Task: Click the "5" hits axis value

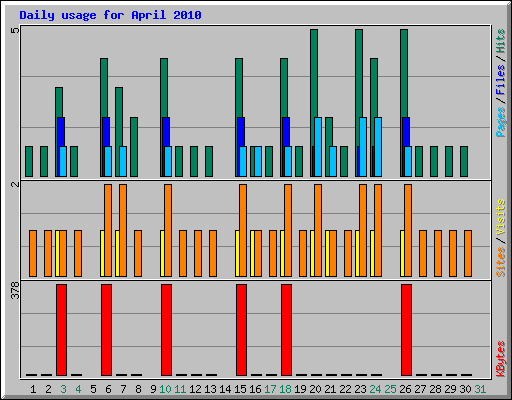Action: pyautogui.click(x=15, y=31)
